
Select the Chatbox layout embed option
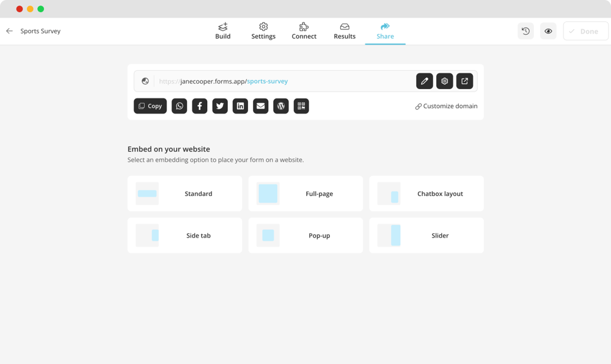pos(426,194)
